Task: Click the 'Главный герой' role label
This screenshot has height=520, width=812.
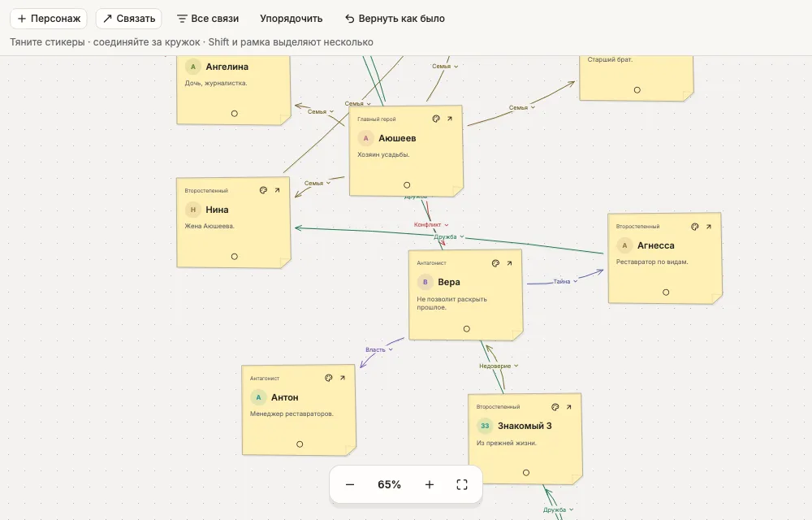Action: coord(377,119)
